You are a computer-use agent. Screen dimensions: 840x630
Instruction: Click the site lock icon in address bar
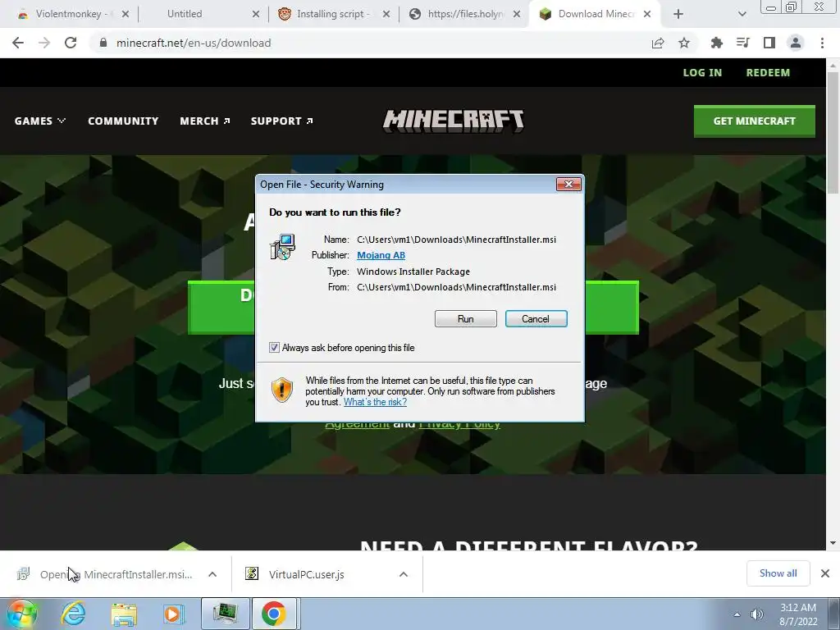[103, 43]
